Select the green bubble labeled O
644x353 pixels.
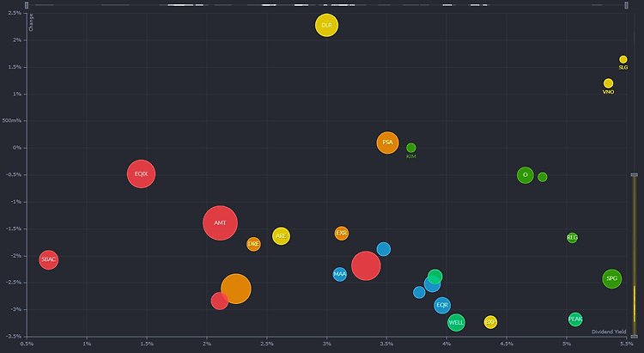click(526, 175)
